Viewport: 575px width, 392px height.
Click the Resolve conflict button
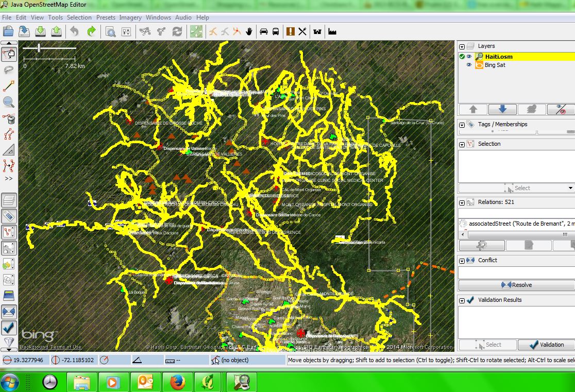click(x=516, y=285)
